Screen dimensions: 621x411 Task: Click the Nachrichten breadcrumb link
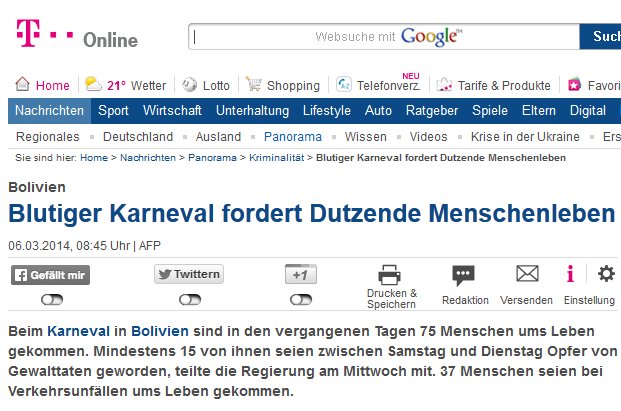point(148,158)
